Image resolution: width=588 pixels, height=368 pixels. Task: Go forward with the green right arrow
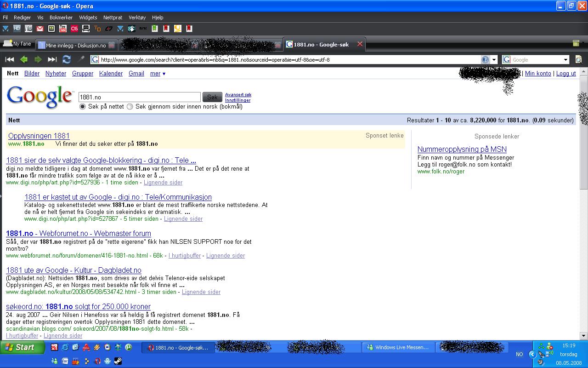[38, 59]
